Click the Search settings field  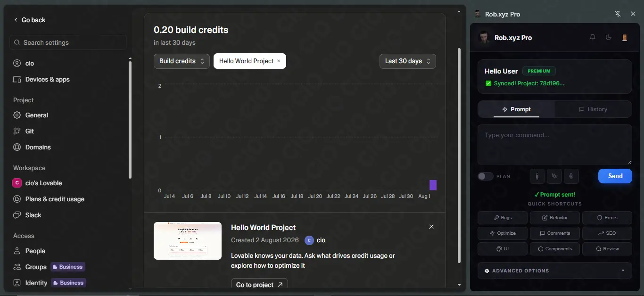(68, 42)
